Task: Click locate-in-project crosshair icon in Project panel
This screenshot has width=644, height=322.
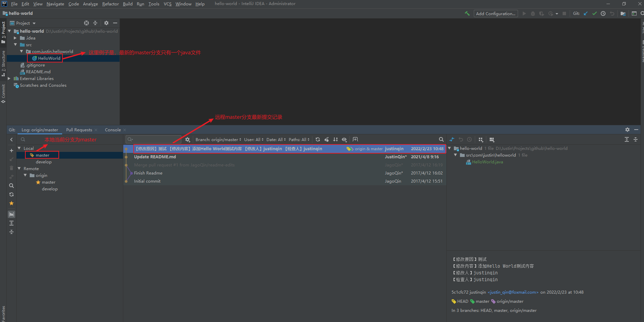Action: tap(86, 23)
